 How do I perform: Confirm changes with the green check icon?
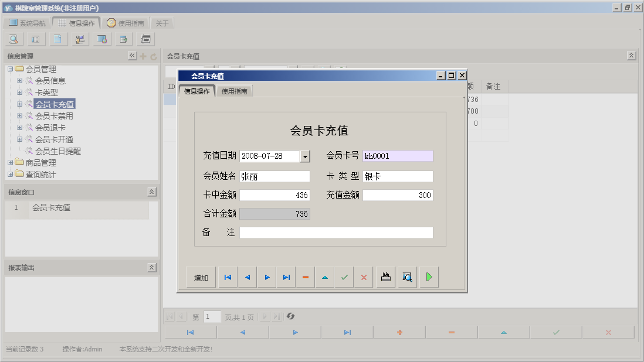pos(344,276)
